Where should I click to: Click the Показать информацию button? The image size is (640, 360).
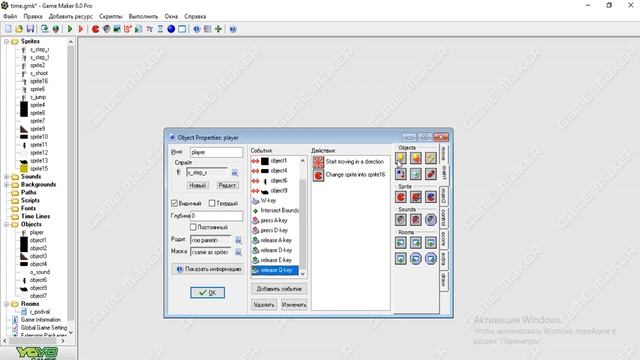(209, 269)
